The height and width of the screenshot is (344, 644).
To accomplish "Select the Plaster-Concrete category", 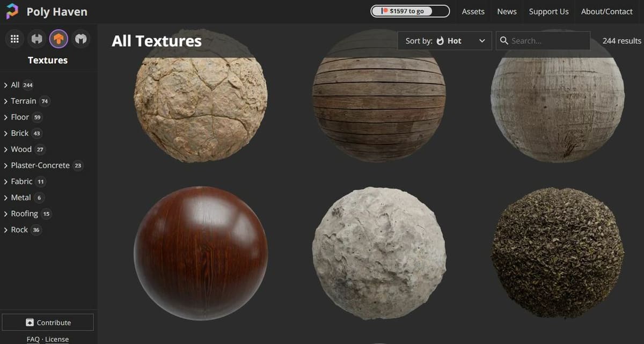I will pos(40,165).
